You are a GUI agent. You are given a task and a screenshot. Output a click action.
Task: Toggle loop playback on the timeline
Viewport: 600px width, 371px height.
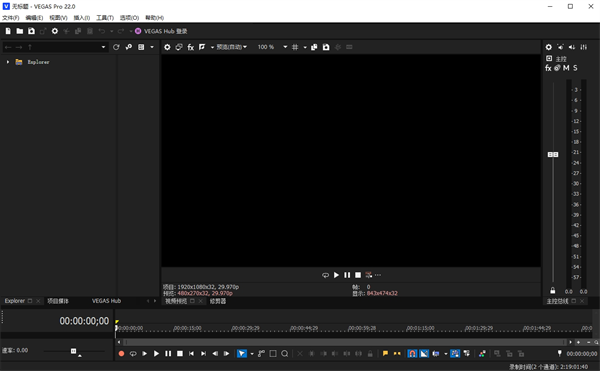(133, 354)
